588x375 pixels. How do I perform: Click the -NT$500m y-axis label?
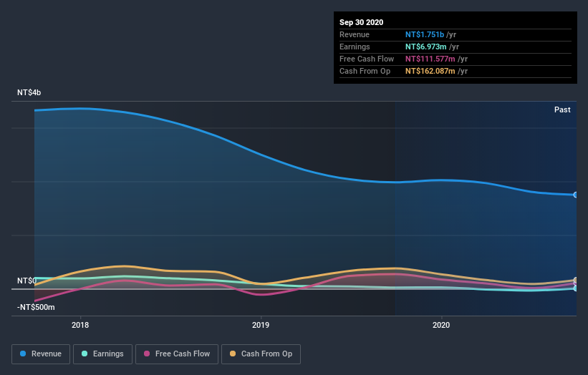36,307
